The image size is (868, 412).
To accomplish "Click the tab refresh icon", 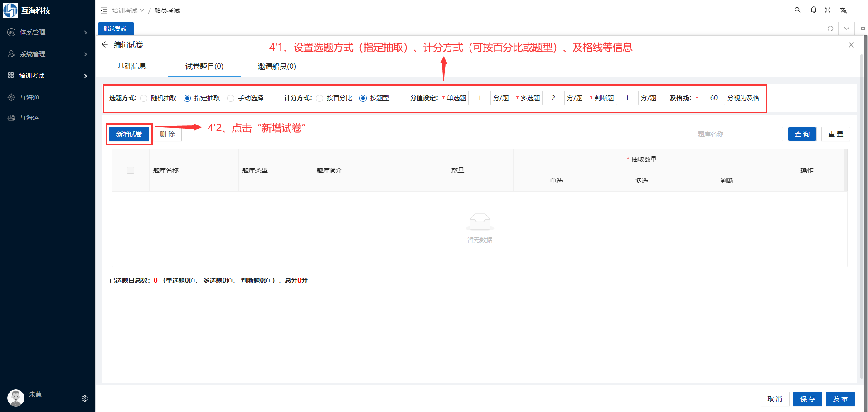I will [x=830, y=29].
